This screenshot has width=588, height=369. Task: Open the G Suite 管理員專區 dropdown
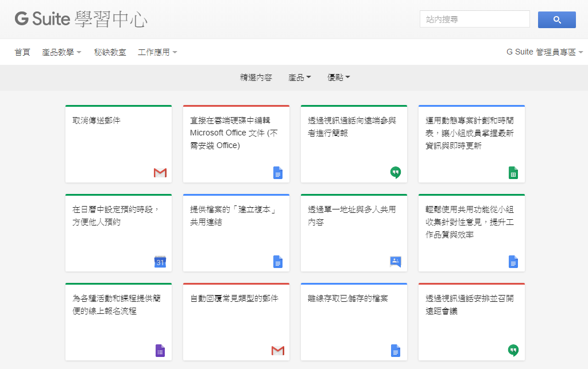pos(544,52)
